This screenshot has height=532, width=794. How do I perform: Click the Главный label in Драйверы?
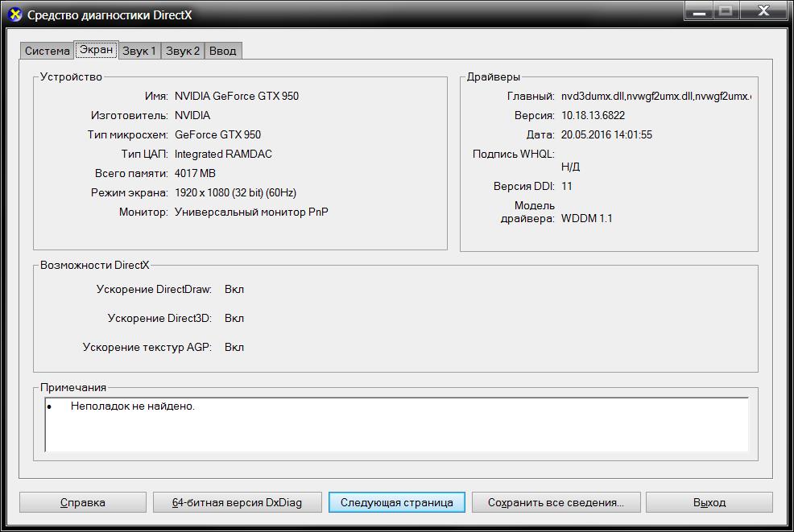[531, 96]
